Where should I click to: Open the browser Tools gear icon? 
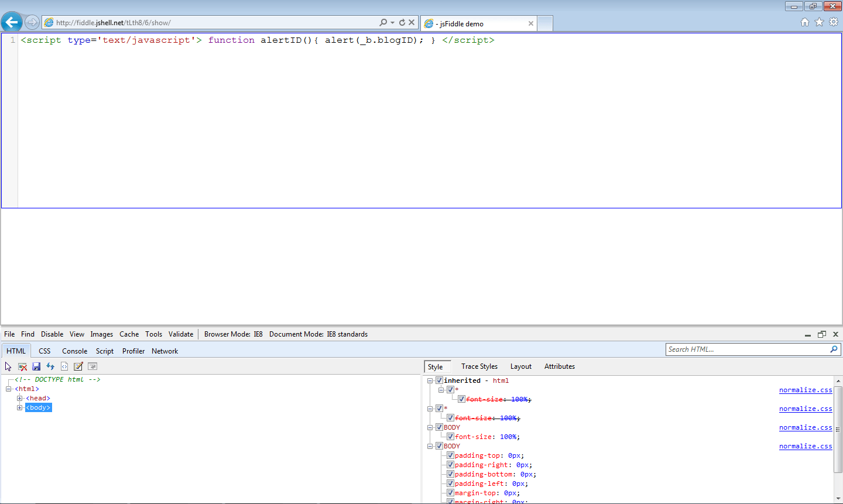(834, 22)
